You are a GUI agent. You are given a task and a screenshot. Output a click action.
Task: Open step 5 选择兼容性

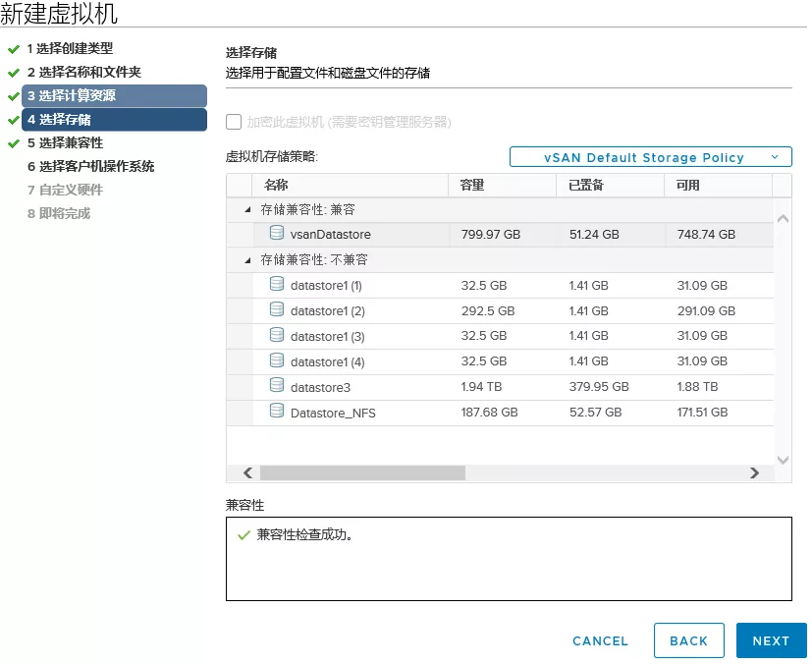[79, 142]
